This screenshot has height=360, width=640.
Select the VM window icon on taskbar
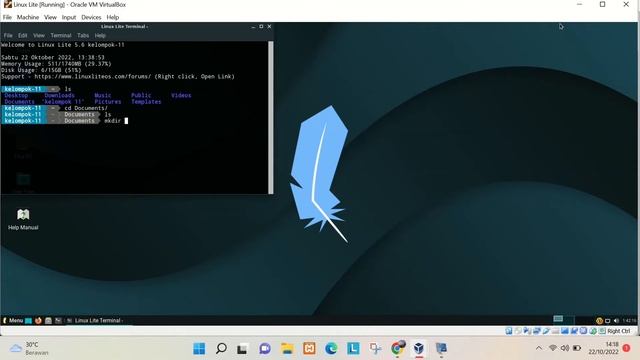[x=441, y=349]
